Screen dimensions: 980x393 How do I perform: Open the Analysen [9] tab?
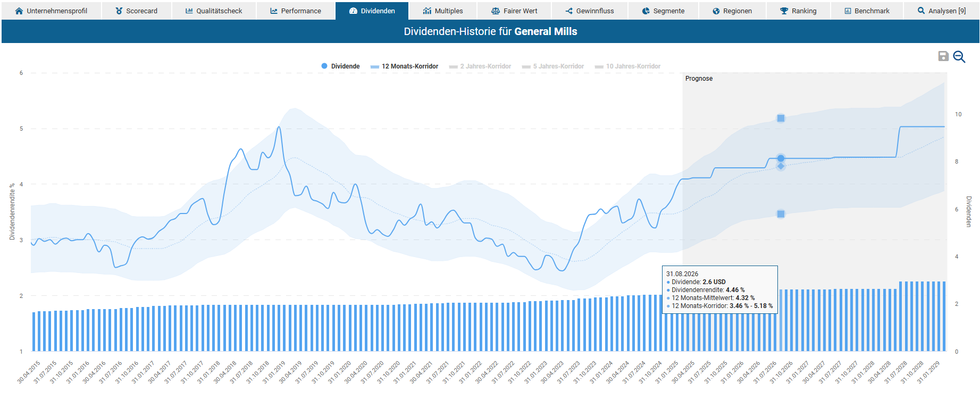941,11
